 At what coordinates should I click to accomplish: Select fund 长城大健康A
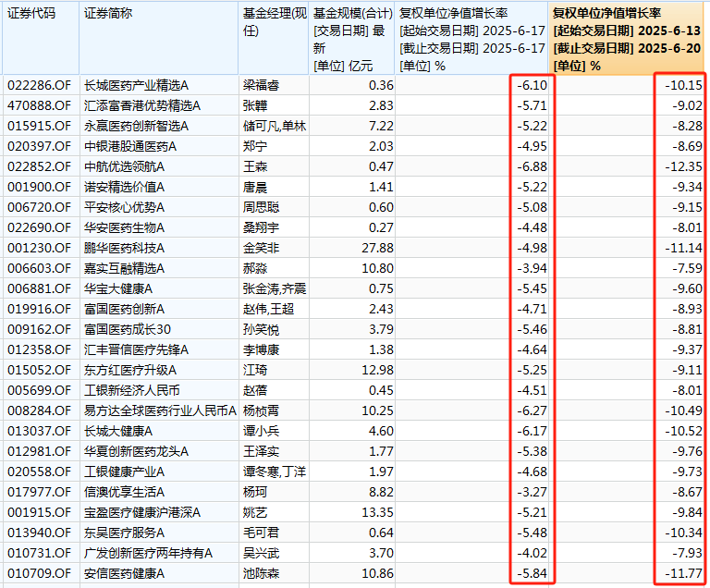(118, 431)
